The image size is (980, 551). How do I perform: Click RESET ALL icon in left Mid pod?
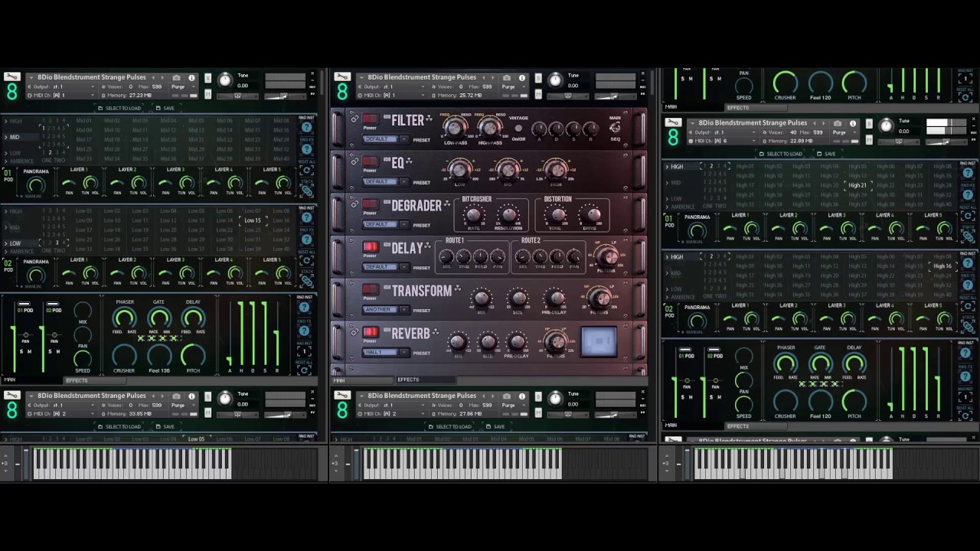tap(306, 171)
